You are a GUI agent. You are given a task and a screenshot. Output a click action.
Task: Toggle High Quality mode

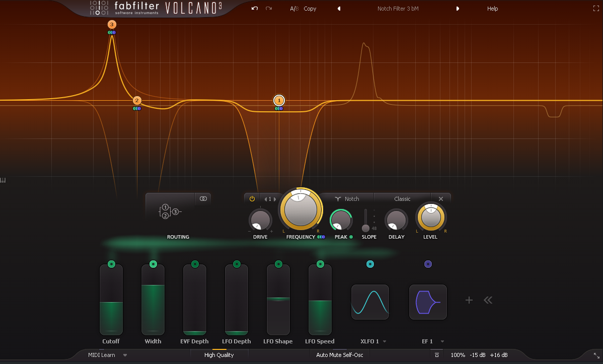[219, 355]
